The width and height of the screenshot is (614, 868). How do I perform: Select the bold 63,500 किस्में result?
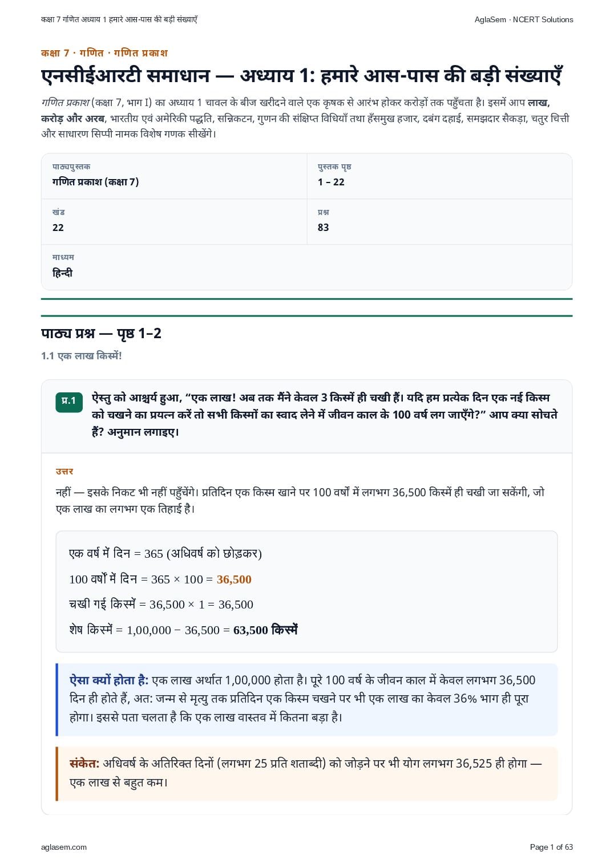(x=265, y=630)
